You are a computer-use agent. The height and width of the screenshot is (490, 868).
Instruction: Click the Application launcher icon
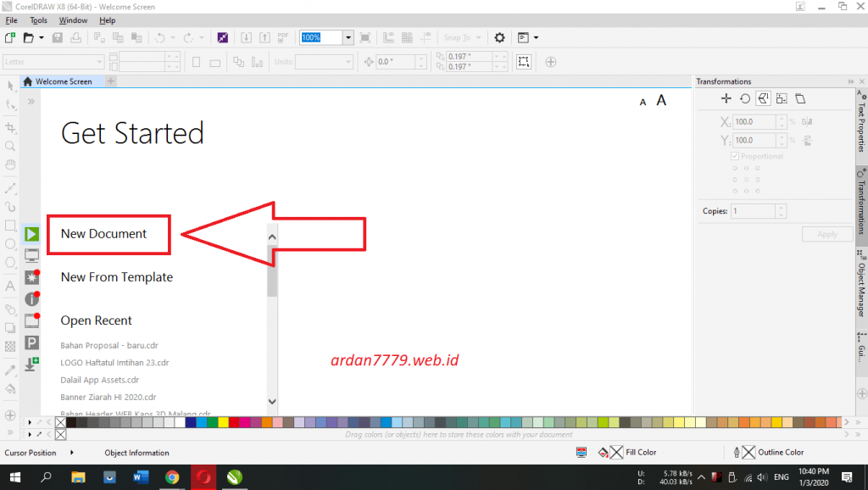(523, 37)
